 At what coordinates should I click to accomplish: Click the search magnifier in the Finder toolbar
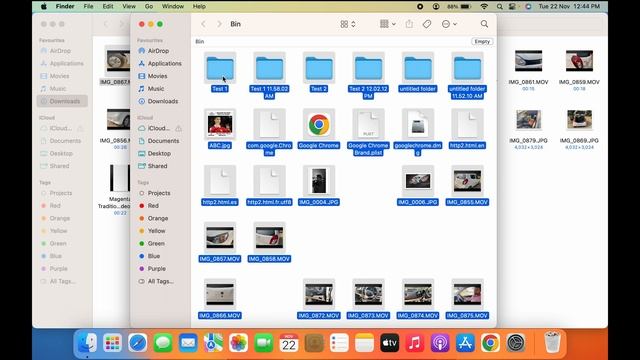[484, 24]
